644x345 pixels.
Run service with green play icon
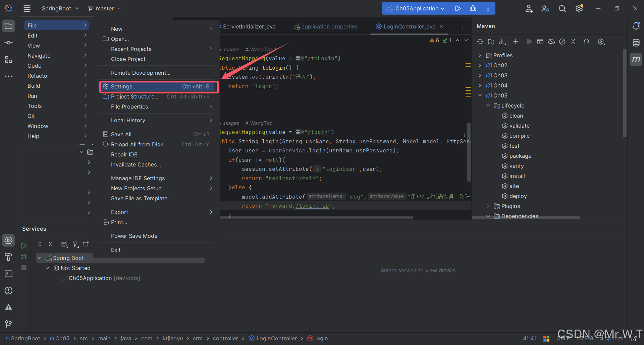coord(24,246)
